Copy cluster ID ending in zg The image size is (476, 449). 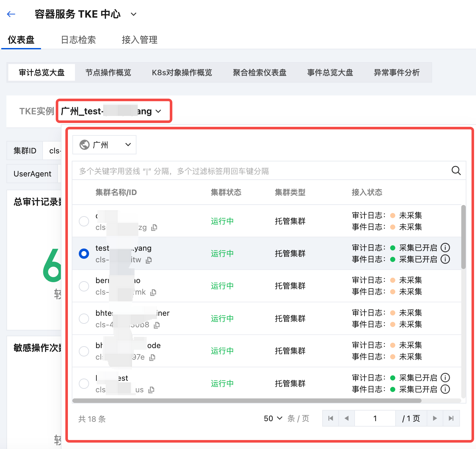coord(154,227)
